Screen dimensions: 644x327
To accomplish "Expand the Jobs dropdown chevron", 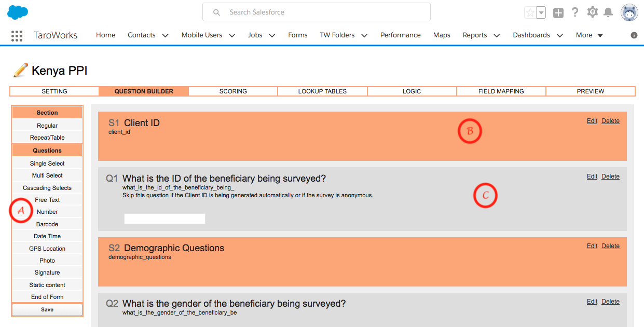I will (272, 36).
